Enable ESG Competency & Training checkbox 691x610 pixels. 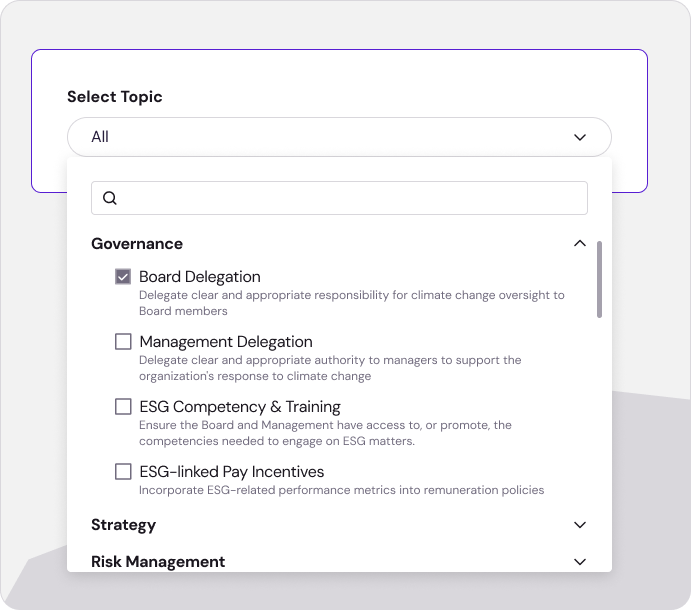pos(123,407)
